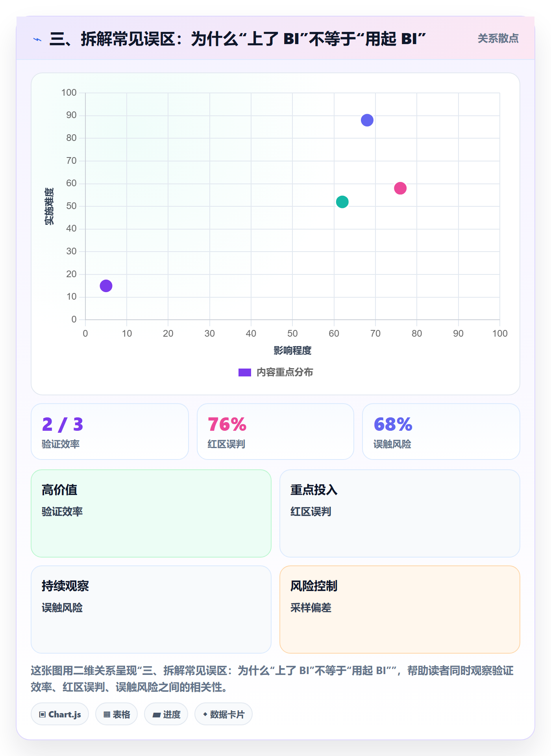The width and height of the screenshot is (551, 756).
Task: Click the 内容重点分布 legend label
Action: [285, 372]
